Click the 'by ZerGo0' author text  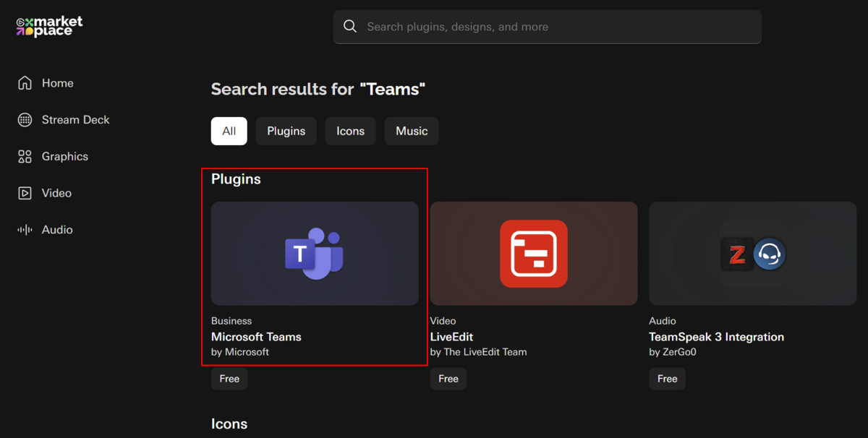click(x=673, y=352)
